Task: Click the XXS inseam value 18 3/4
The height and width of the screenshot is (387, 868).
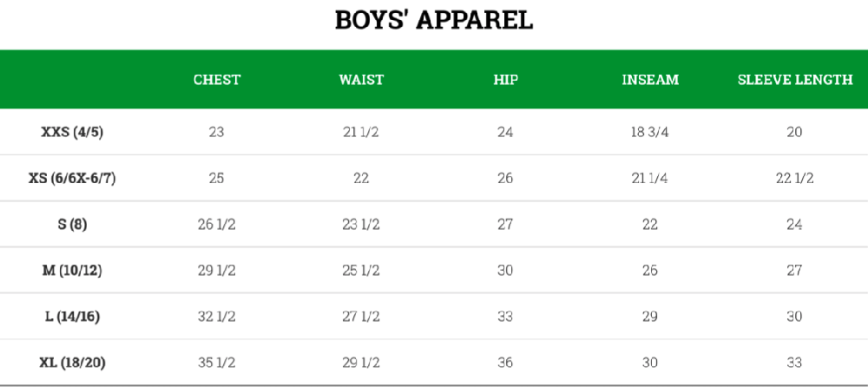Action: click(650, 133)
